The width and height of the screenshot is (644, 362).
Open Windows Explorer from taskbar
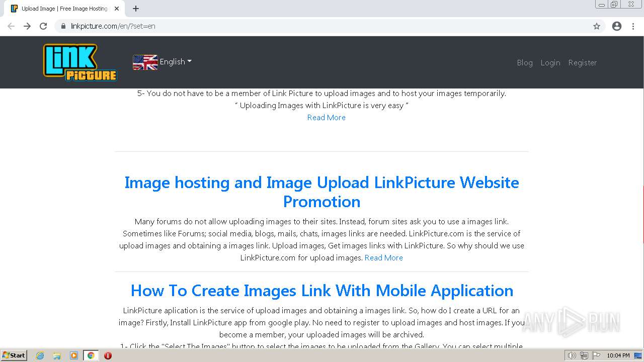click(x=57, y=355)
